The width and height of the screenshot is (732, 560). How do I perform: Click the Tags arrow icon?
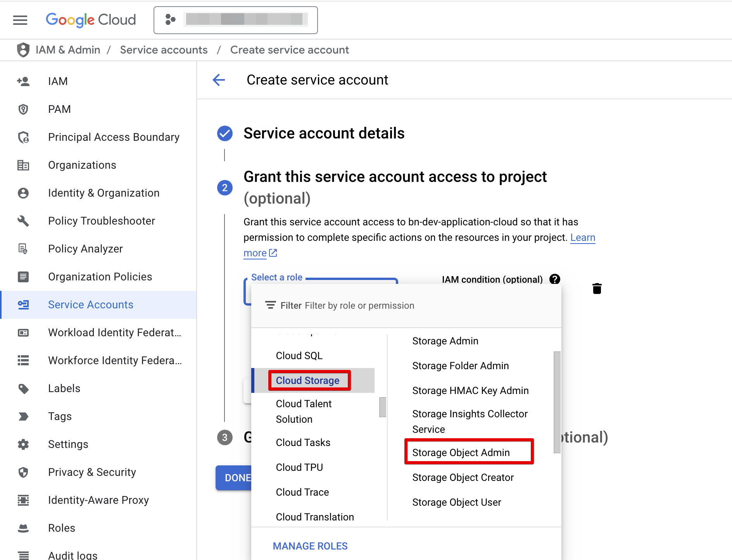click(x=23, y=416)
